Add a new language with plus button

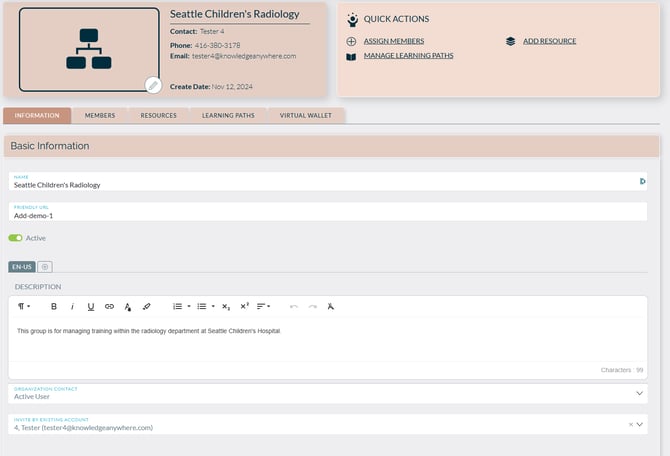45,267
